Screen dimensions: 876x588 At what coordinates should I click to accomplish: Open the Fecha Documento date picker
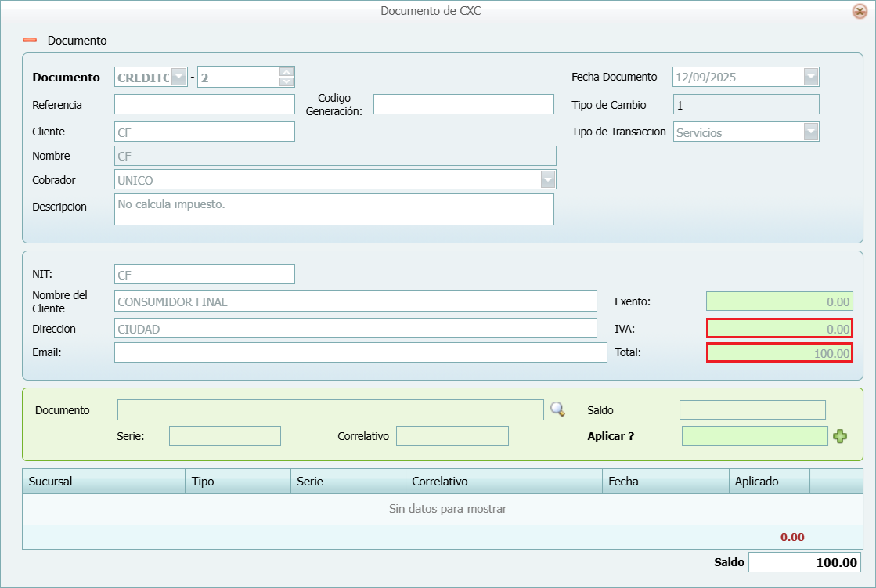coord(811,77)
